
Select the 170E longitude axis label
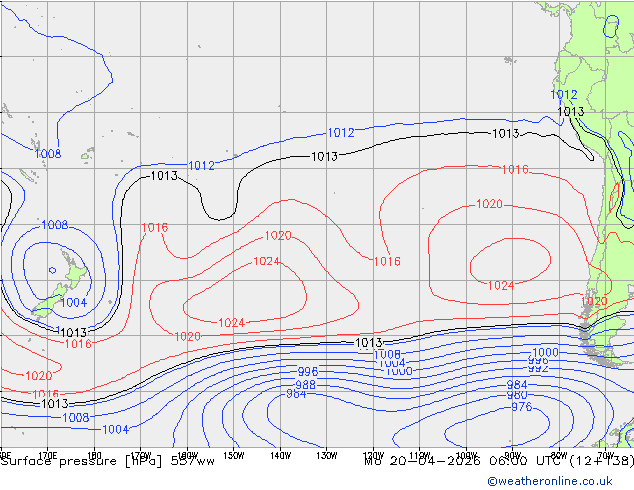tap(47, 456)
